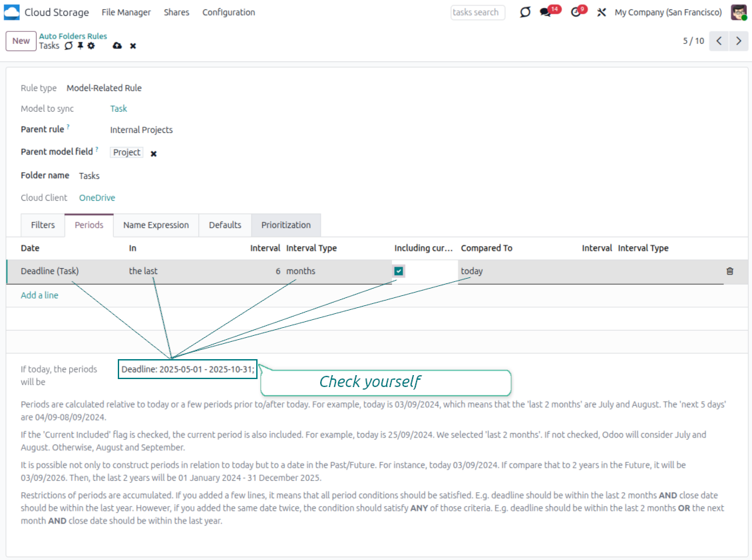This screenshot has width=752, height=560.
Task: Discard changes with the X icon
Action: pyautogui.click(x=133, y=46)
